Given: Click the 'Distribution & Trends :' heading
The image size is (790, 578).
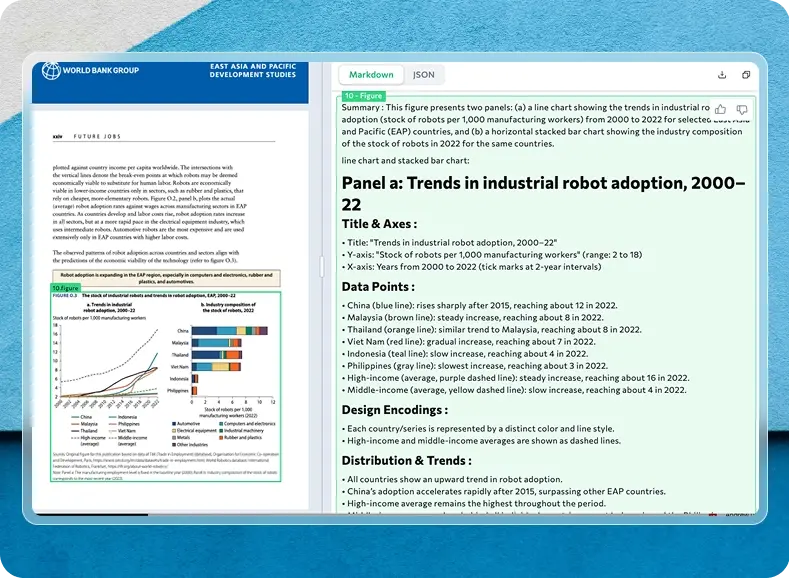Looking at the screenshot, I should pos(407,461).
